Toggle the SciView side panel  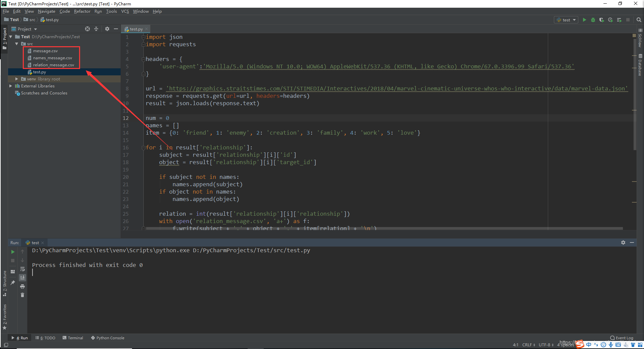coord(640,38)
